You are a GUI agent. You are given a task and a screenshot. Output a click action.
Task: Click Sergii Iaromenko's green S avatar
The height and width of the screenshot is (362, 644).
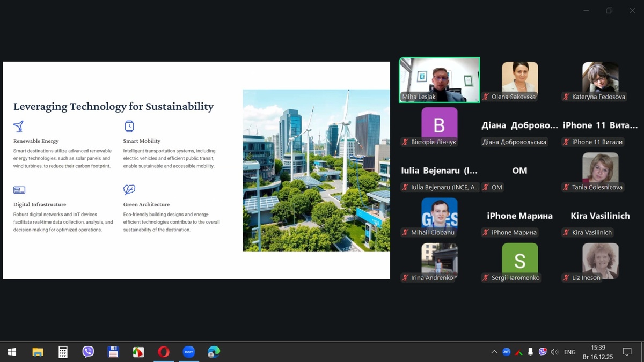[x=519, y=260]
